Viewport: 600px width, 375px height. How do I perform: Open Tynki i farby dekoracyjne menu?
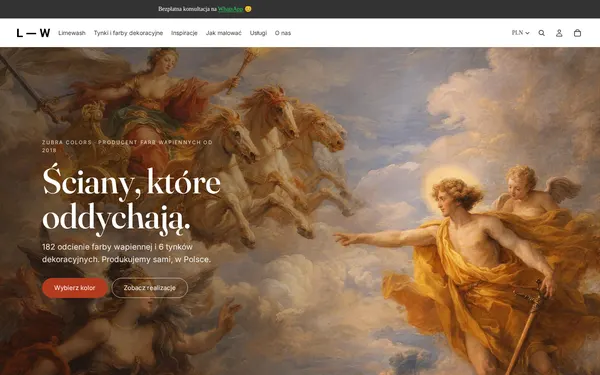(128, 33)
